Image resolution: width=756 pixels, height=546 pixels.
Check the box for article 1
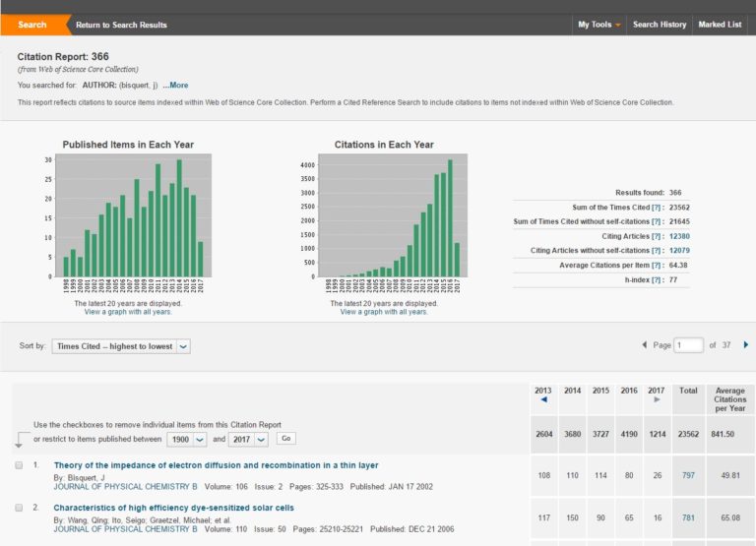coord(19,465)
